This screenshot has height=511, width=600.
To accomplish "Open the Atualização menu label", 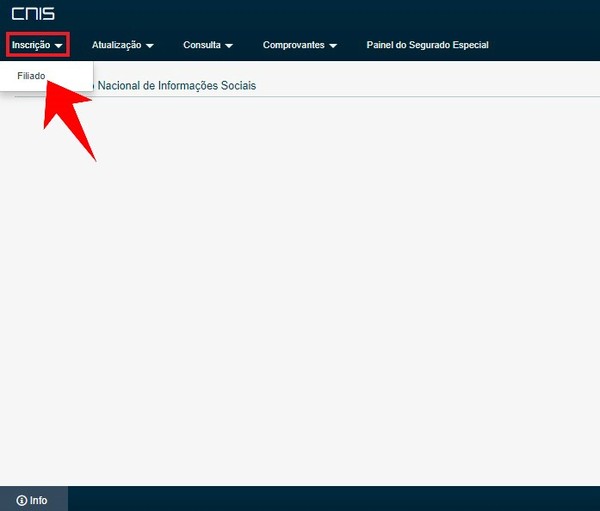I will click(x=116, y=45).
